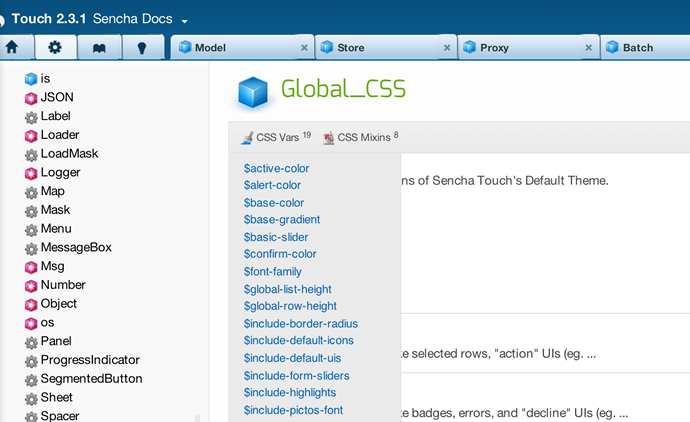
Task: Open the JSON class in tree
Action: (57, 97)
